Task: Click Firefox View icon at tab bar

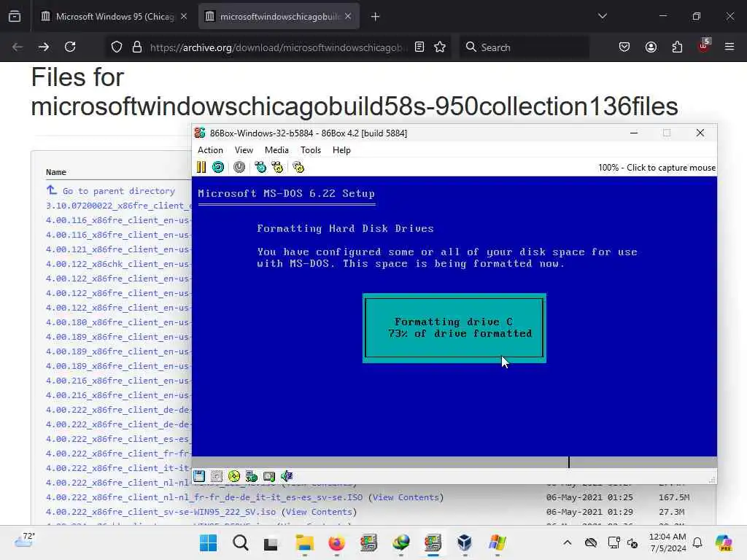Action: coord(15,17)
